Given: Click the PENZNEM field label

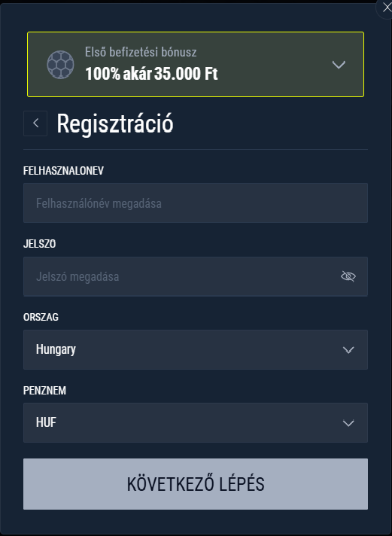Looking at the screenshot, I should click(x=44, y=390).
